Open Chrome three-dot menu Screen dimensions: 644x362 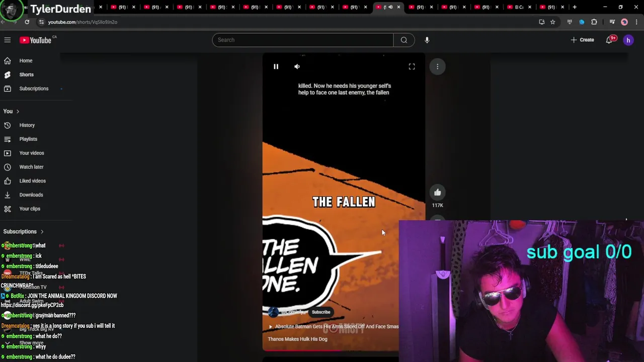(636, 22)
